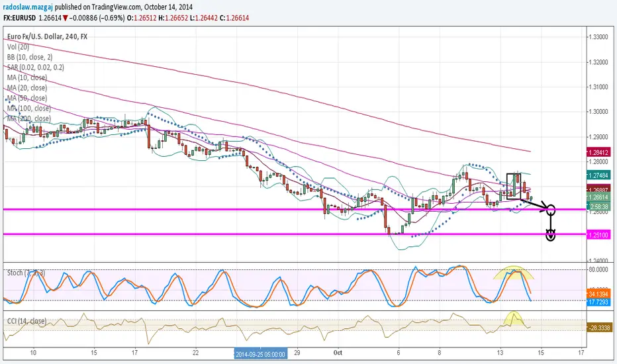Screen dimensions: 617x364
Task: Select the high value H:1.26652
Action: point(173,18)
